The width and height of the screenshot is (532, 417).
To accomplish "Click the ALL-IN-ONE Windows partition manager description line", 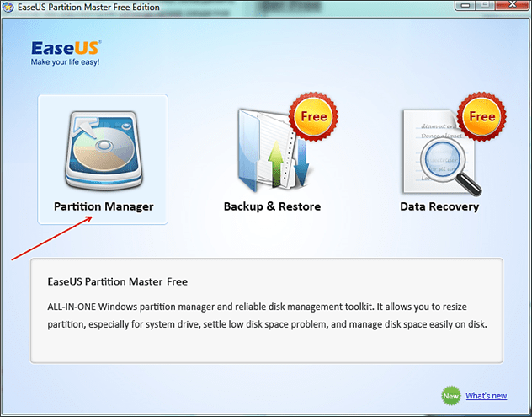I will tap(258, 307).
